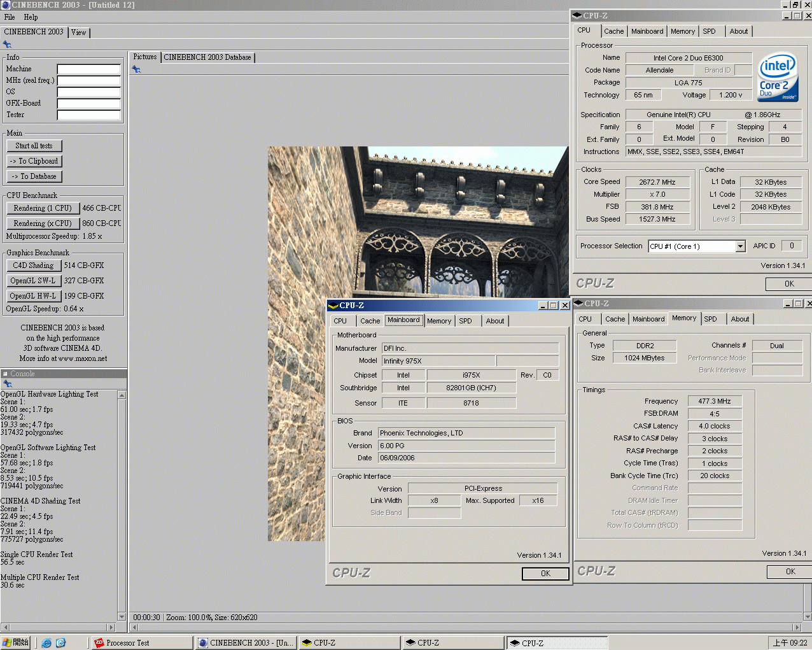This screenshot has height=650, width=812.
Task: Open the Processor Selection dropdown
Action: (741, 246)
